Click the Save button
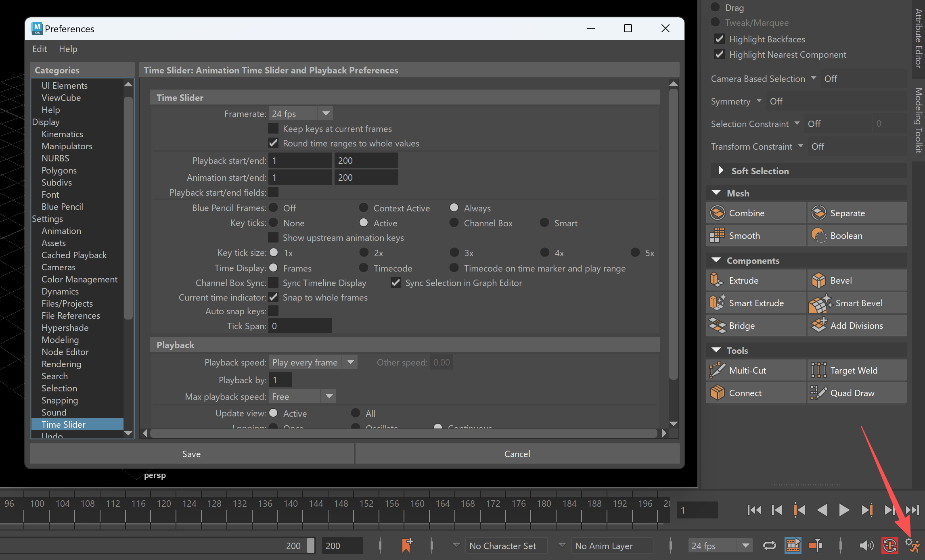 click(x=192, y=454)
